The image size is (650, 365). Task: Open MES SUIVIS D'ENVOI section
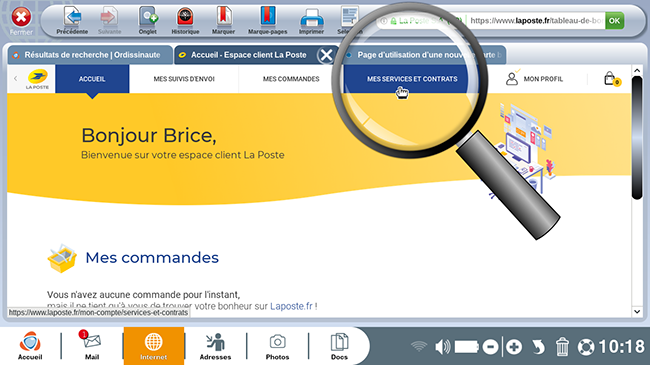184,79
